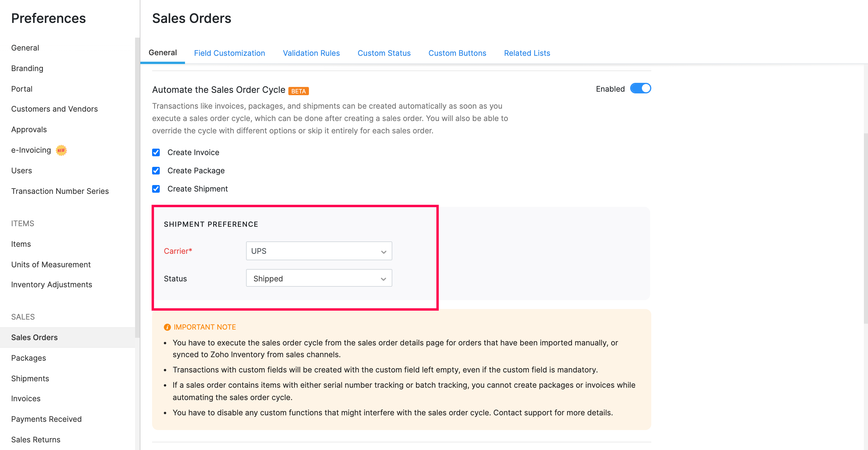
Task: Uncheck the Create Invoice checkbox
Action: (x=156, y=152)
